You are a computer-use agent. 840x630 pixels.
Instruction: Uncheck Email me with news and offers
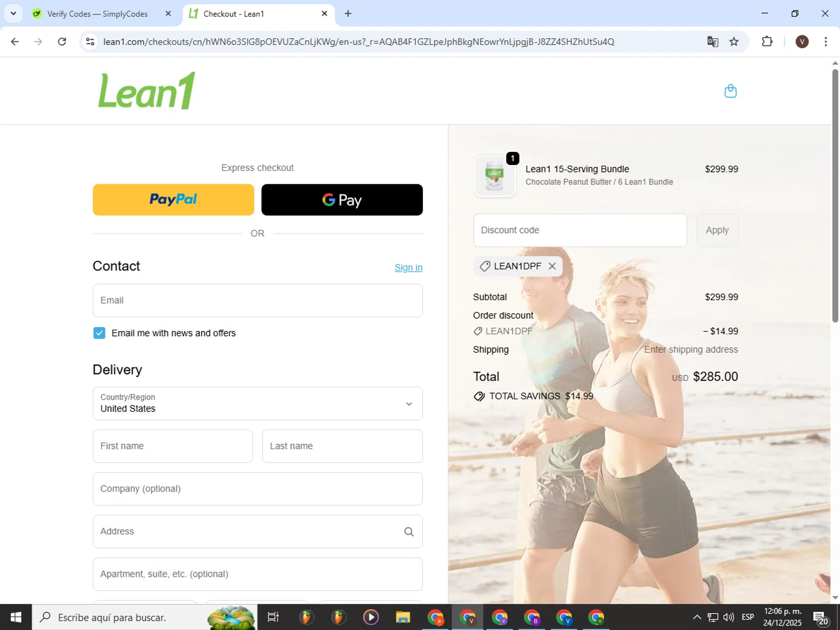(99, 333)
